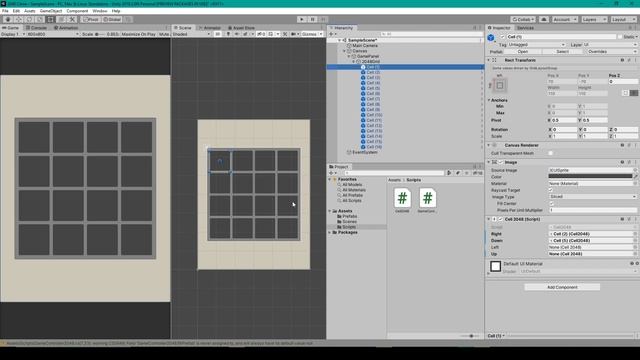Open the Image Type Sliced dropdown
Image resolution: width=640 pixels, height=360 pixels.
click(x=593, y=197)
